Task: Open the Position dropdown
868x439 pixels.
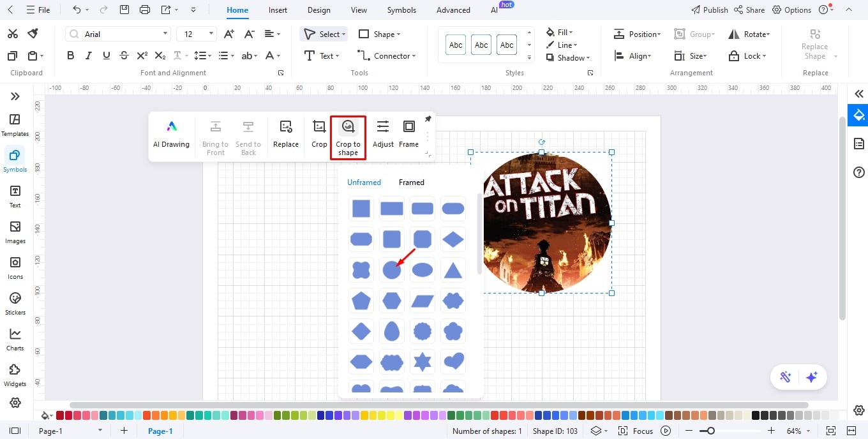Action: [x=637, y=34]
